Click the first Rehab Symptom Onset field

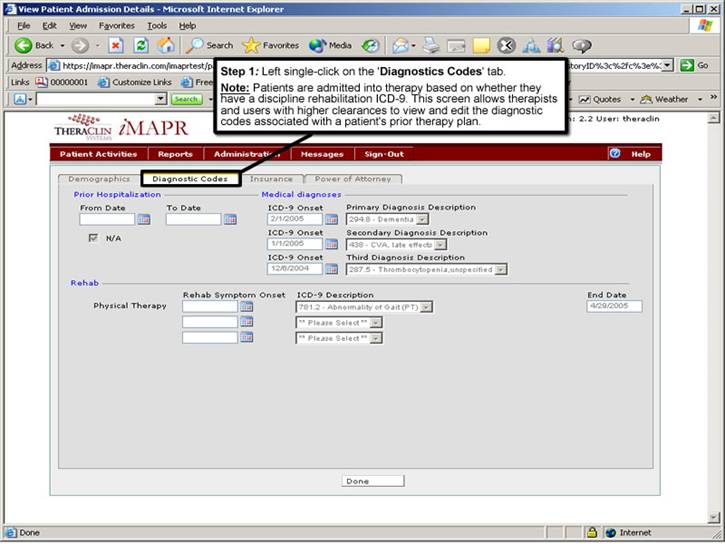coord(210,306)
